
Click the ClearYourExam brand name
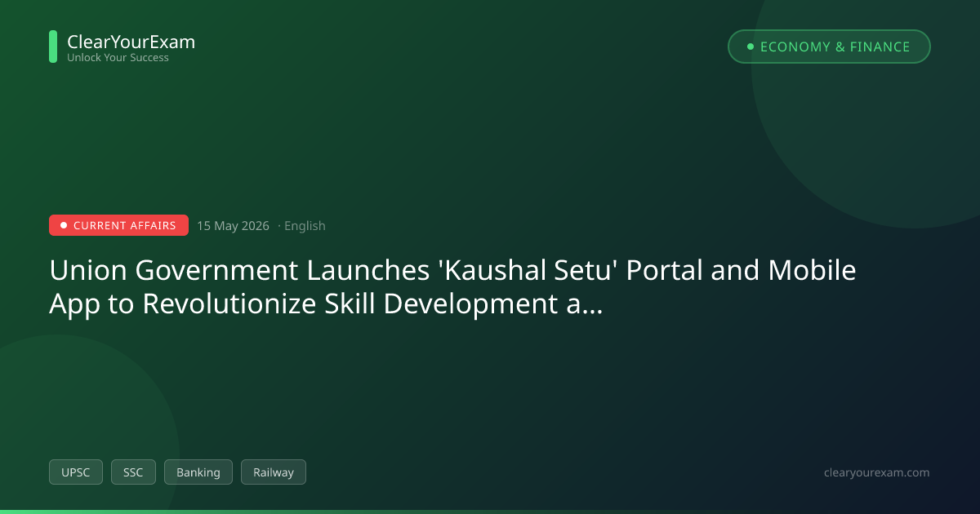131,42
